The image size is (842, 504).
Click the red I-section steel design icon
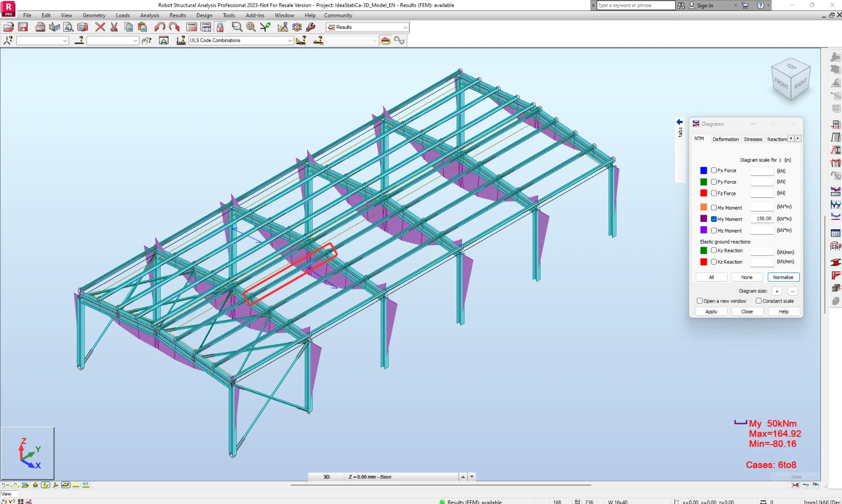click(836, 262)
